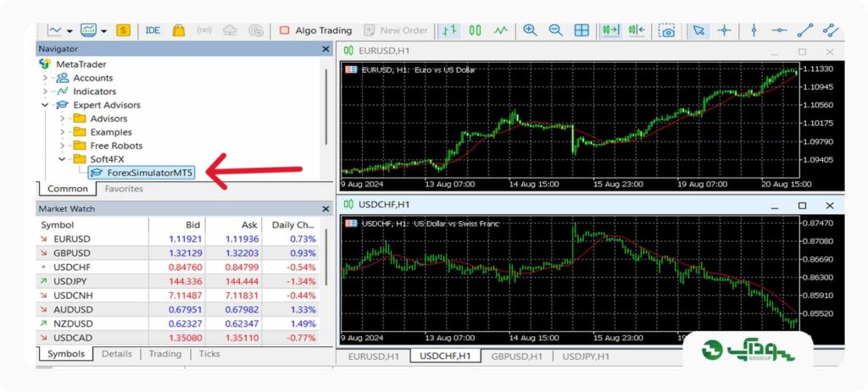Click the Zoom In magnifier icon

(530, 30)
